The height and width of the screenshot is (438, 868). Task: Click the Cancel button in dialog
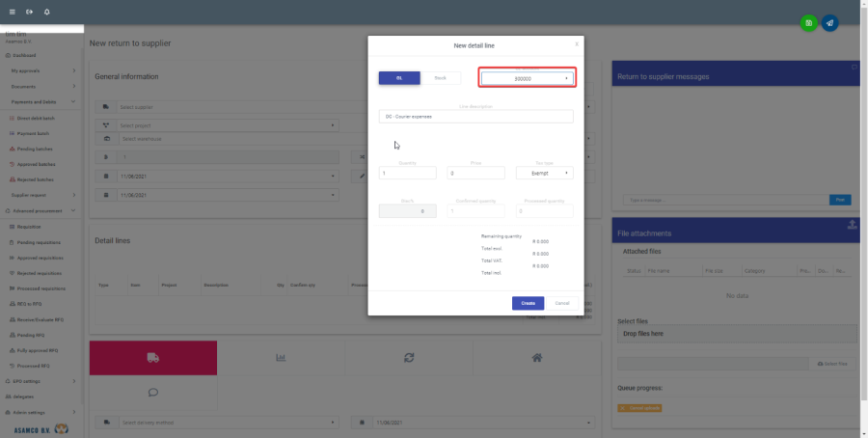tap(561, 303)
